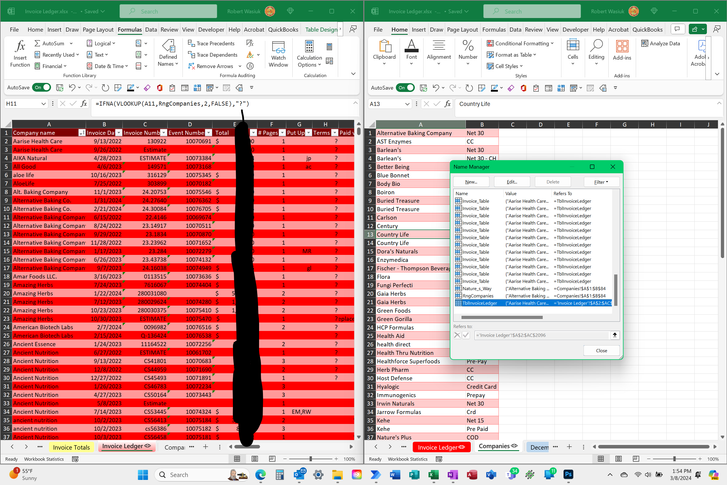Viewport: 727px width, 485px height.
Task: Trace Precedents in Formula Auditing
Action: pyautogui.click(x=211, y=43)
